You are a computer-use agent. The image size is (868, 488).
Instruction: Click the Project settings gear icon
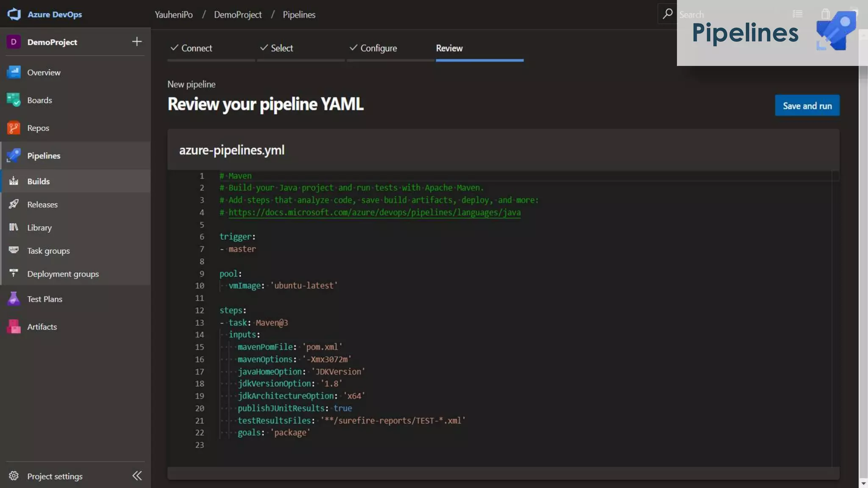click(14, 476)
